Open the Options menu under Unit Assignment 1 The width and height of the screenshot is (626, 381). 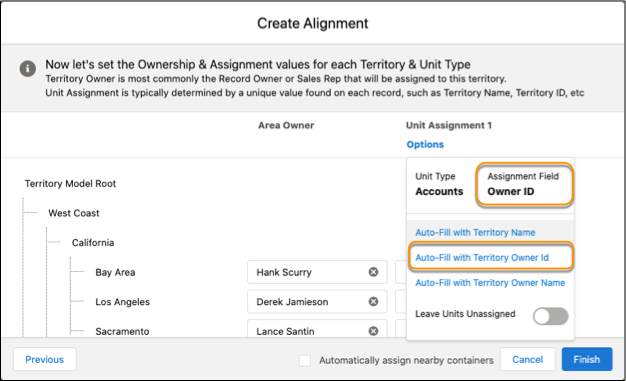(425, 145)
